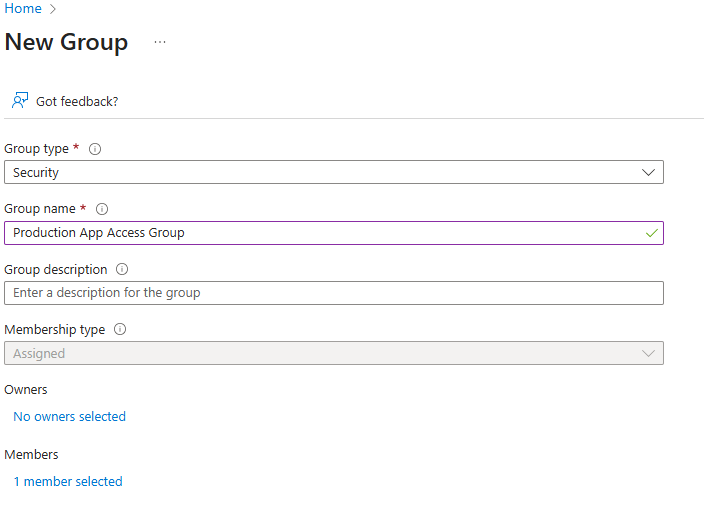The width and height of the screenshot is (704, 506).
Task: Click the Home breadcrumb link
Action: click(x=23, y=9)
